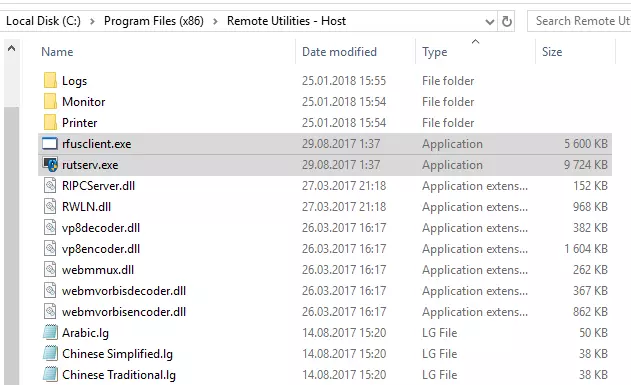
Task: Click the navigation pane scroll-up arrow
Action: tap(12, 49)
